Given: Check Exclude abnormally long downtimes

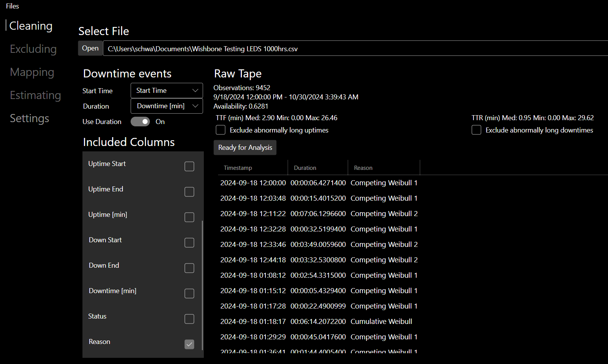Looking at the screenshot, I should 476,130.
